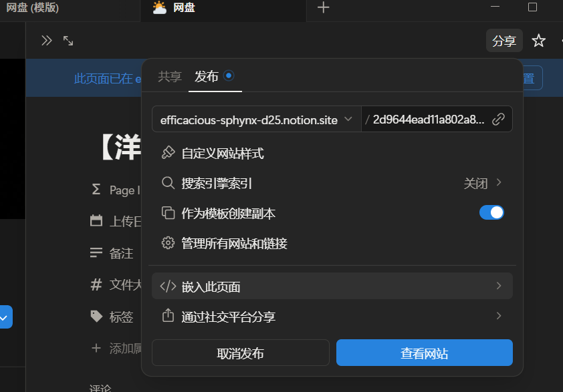The height and width of the screenshot is (392, 563).
Task: Open the efficacious-sphynx-d25.notion.site domain dropdown
Action: (x=256, y=120)
